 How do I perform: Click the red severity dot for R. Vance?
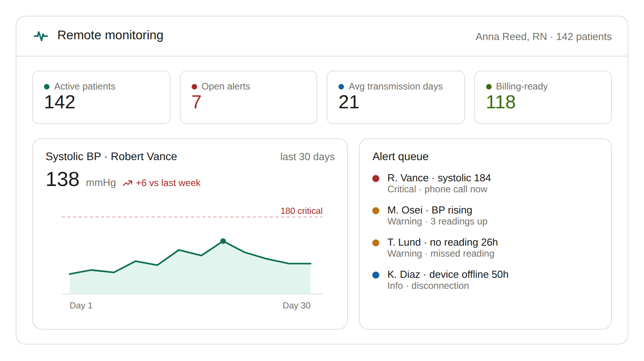376,179
